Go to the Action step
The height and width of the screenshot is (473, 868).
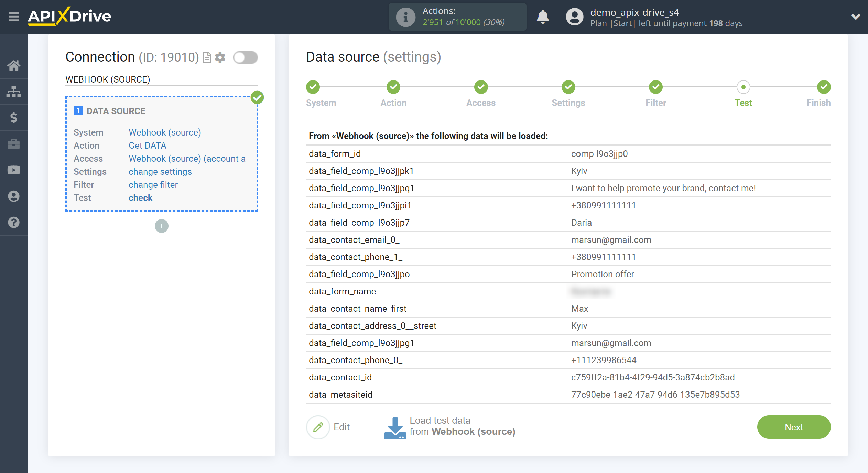pos(393,87)
